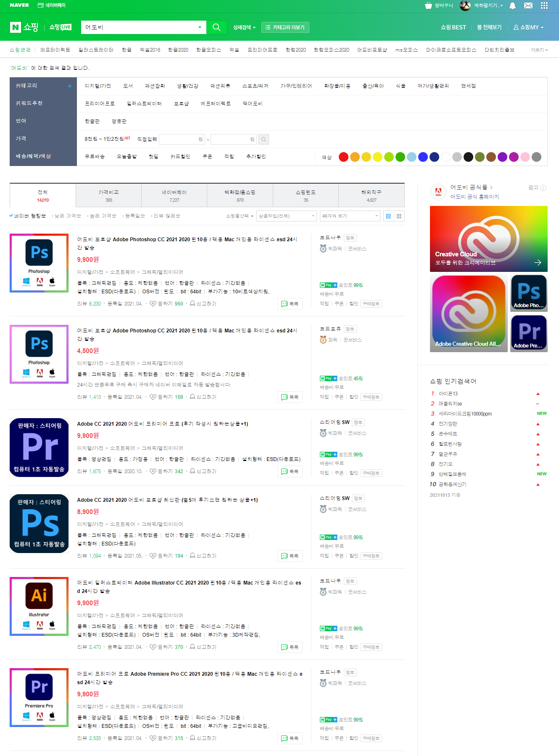Switch to the 전체 results tab
This screenshot has width=559, height=756.
43,195
